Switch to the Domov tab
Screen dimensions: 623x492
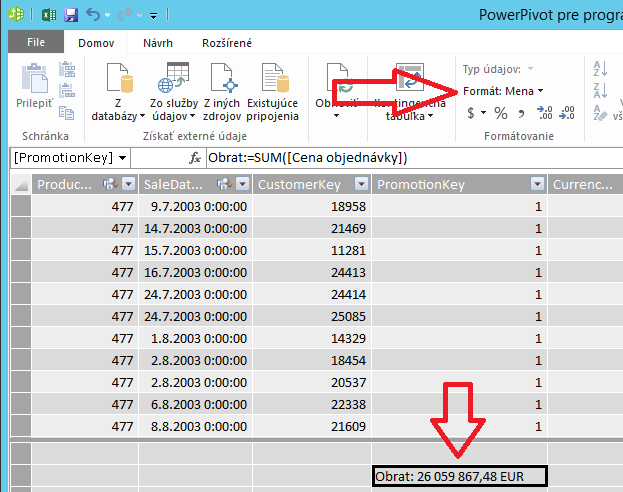click(x=96, y=43)
